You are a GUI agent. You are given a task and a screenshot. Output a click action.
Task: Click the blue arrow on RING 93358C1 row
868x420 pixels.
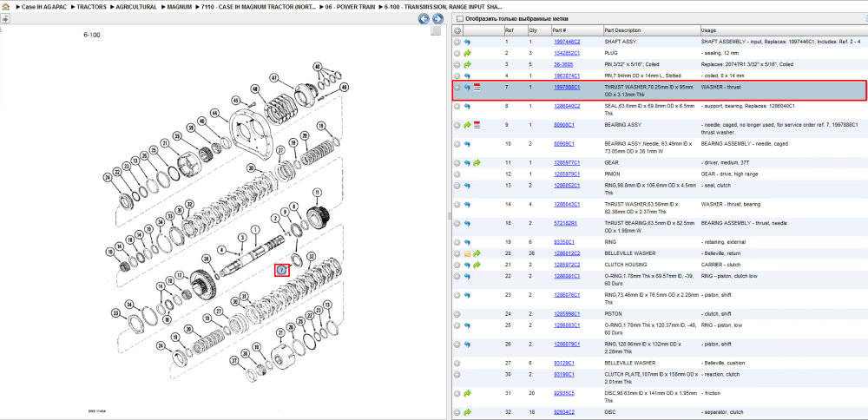pyautogui.click(x=467, y=242)
